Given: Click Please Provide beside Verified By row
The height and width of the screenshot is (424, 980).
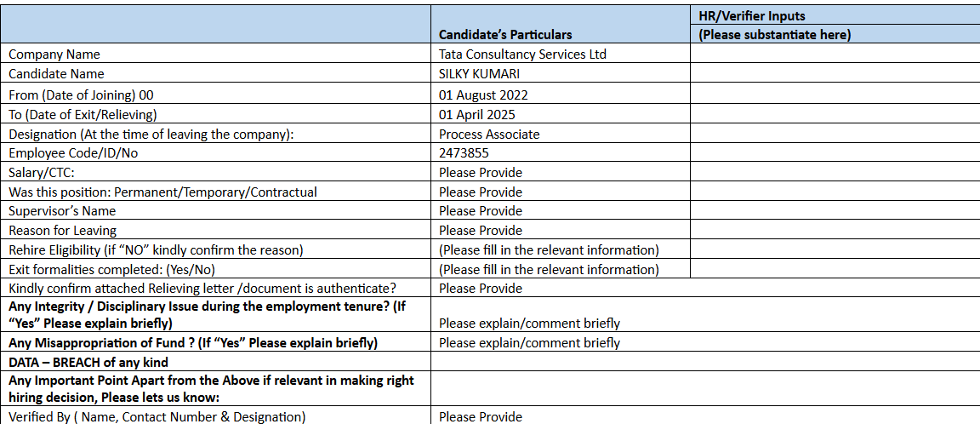Looking at the screenshot, I should tap(481, 416).
